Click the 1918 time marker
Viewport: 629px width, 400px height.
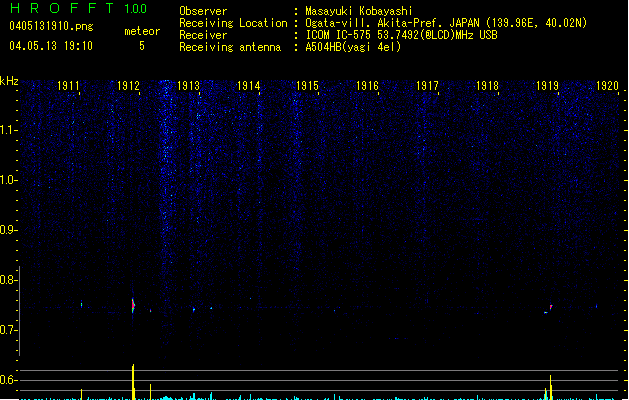(487, 86)
